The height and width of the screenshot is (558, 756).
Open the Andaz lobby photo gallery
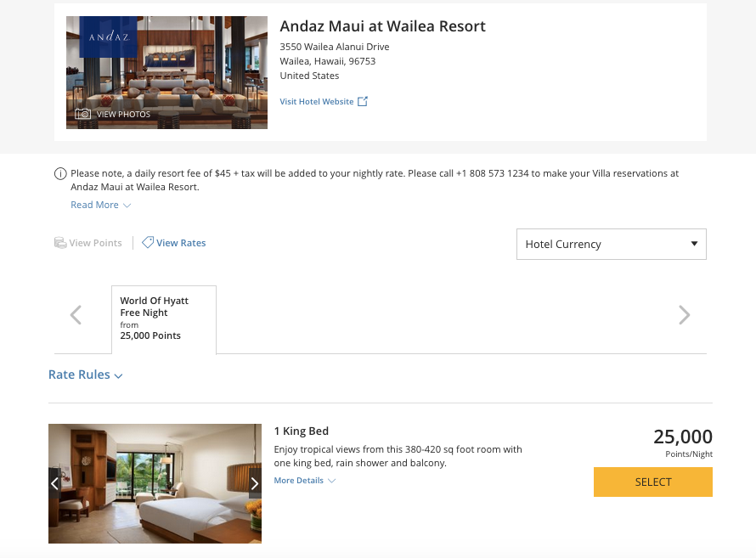tap(166, 72)
